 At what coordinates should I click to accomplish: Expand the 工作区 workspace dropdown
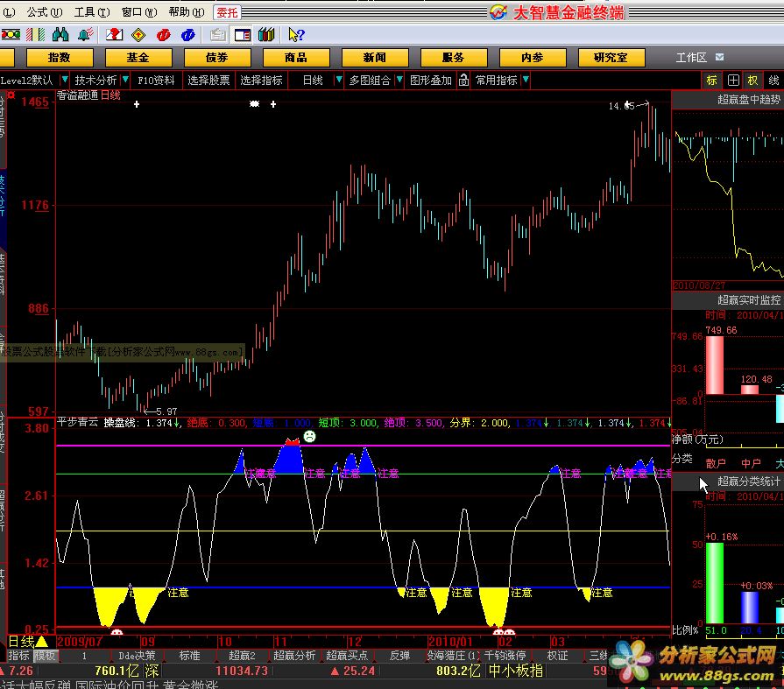(x=719, y=57)
